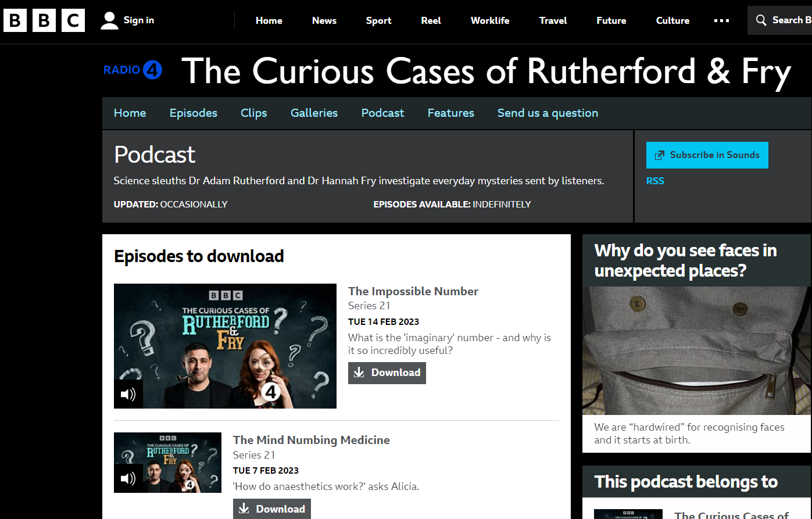The width and height of the screenshot is (812, 519).
Task: Download The Mind Numbing Medicine episode
Action: [272, 509]
